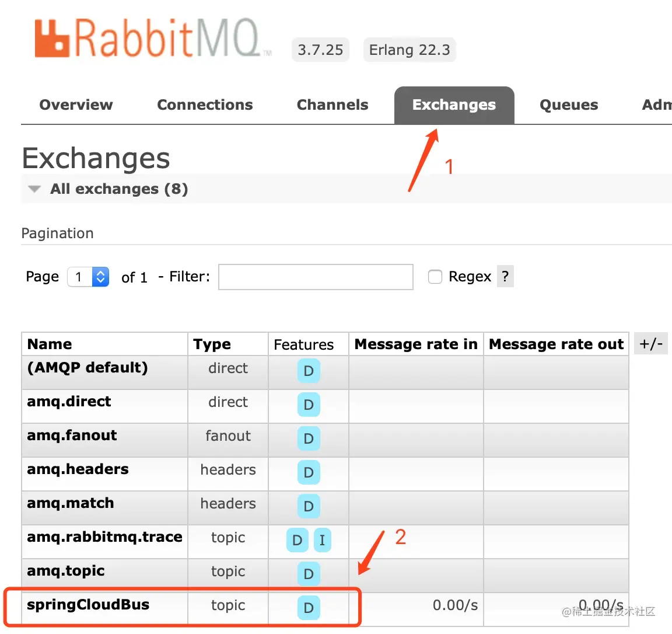Click the D badge for amq.headers
672x634 pixels.
tap(309, 472)
